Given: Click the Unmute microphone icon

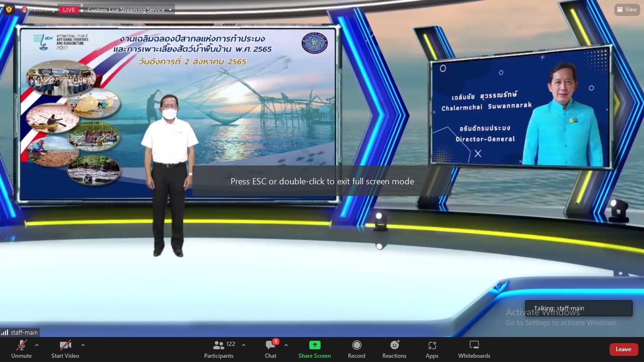Looking at the screenshot, I should 21,346.
